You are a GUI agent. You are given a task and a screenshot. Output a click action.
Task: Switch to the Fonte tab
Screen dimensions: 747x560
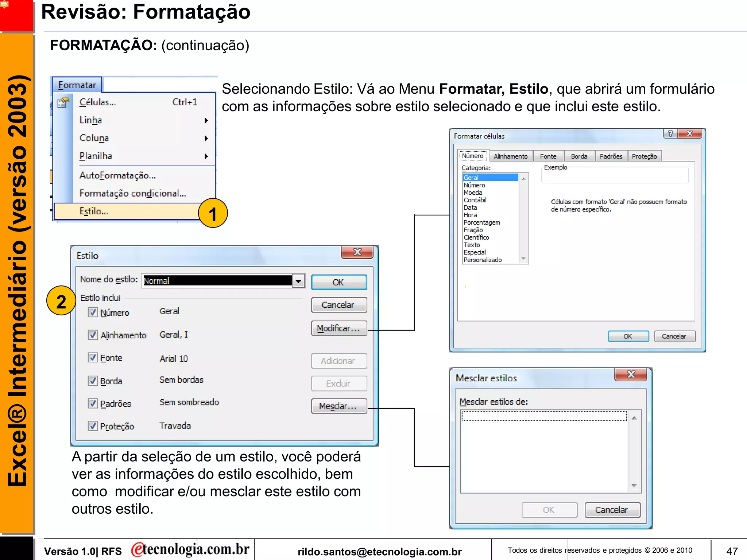pyautogui.click(x=548, y=156)
